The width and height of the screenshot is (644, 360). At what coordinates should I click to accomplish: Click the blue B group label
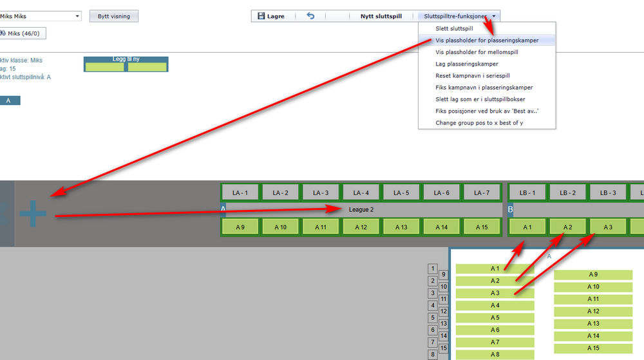point(510,209)
